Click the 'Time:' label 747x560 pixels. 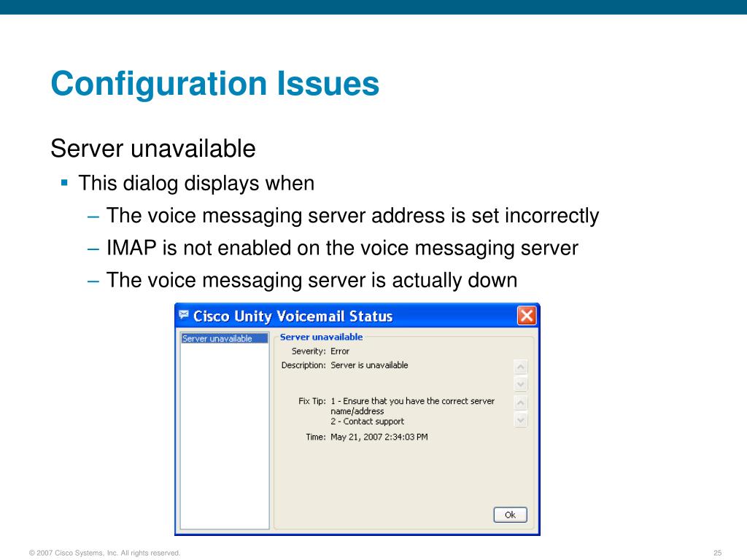[316, 437]
